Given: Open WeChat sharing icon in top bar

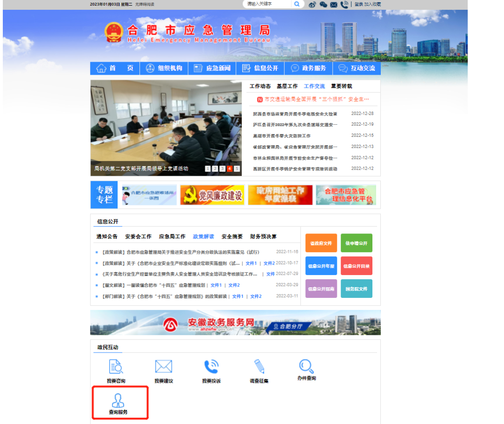Looking at the screenshot, I should click(323, 4).
